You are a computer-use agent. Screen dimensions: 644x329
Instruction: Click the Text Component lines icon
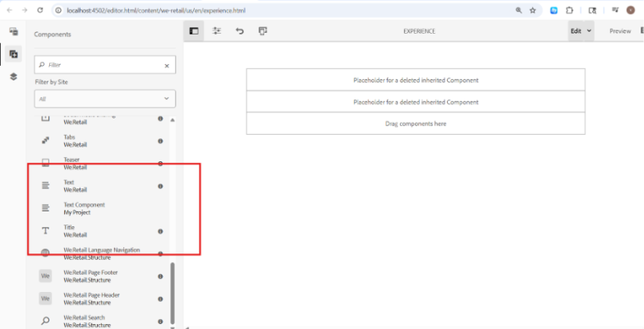[x=46, y=209]
